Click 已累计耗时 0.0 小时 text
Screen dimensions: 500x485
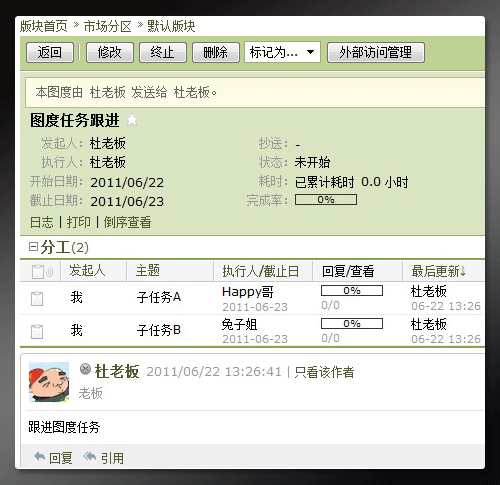click(352, 182)
